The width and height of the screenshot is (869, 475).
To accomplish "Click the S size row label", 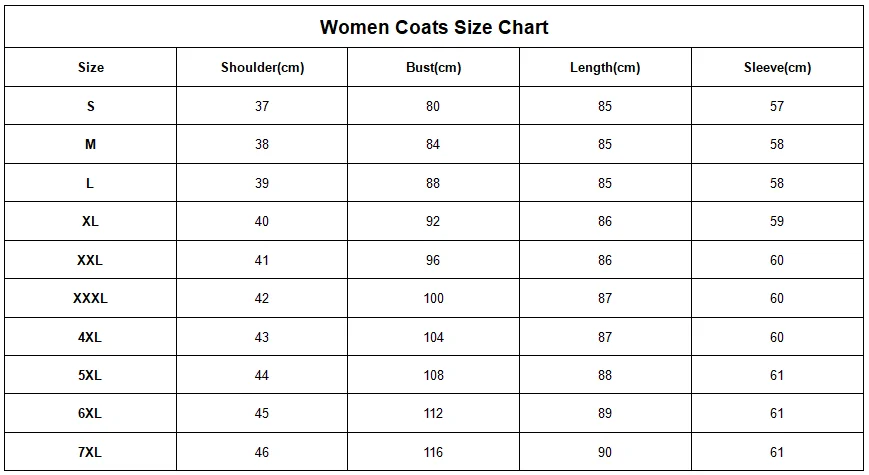I will [90, 106].
